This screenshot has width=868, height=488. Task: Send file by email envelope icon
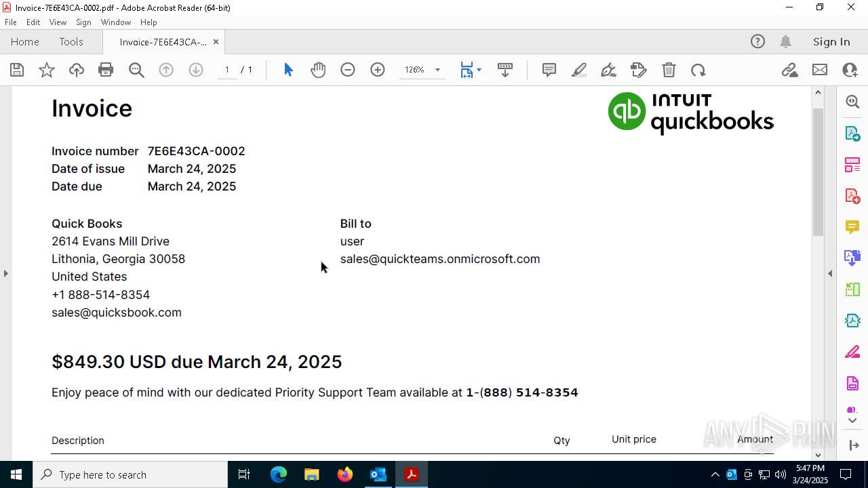[820, 70]
